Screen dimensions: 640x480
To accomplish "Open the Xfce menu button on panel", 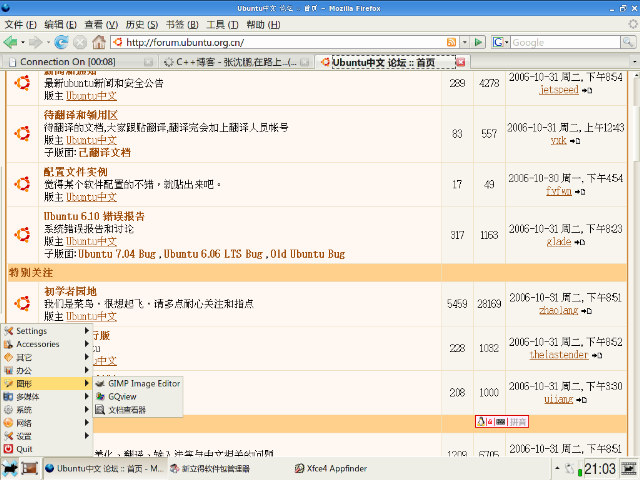I will pyautogui.click(x=10, y=468).
